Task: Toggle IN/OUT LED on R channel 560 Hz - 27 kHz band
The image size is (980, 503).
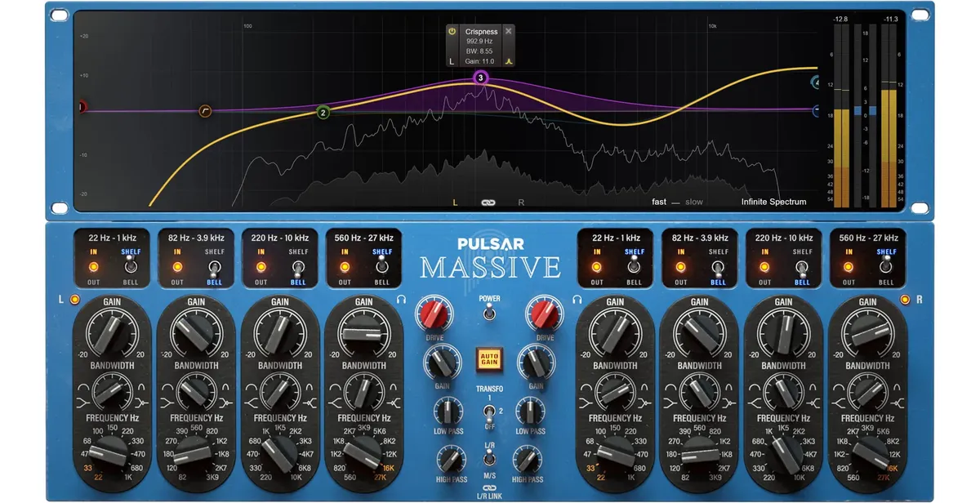Action: pyautogui.click(x=849, y=267)
